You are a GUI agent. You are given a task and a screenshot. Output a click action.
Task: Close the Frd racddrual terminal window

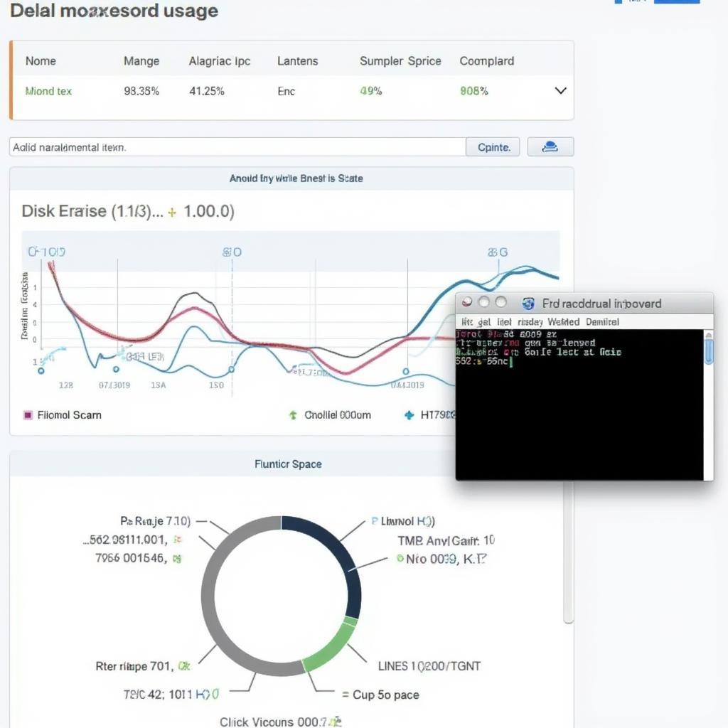coord(467,302)
